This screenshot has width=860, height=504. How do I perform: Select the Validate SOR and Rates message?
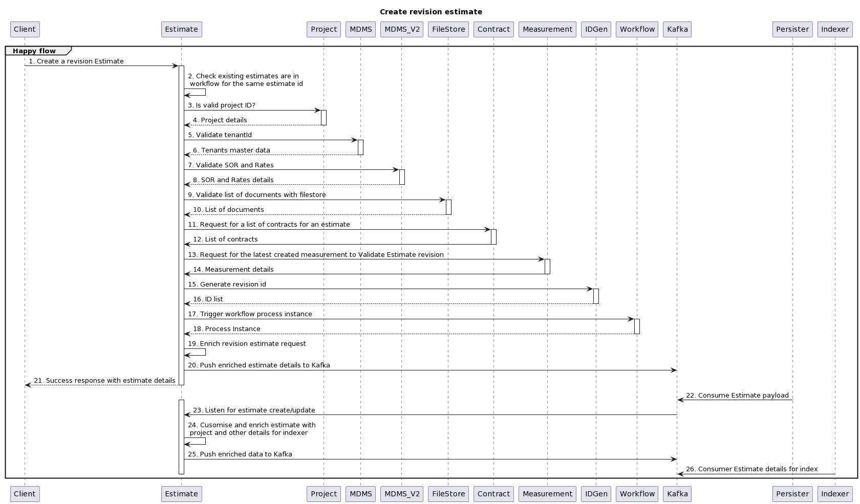[230, 165]
